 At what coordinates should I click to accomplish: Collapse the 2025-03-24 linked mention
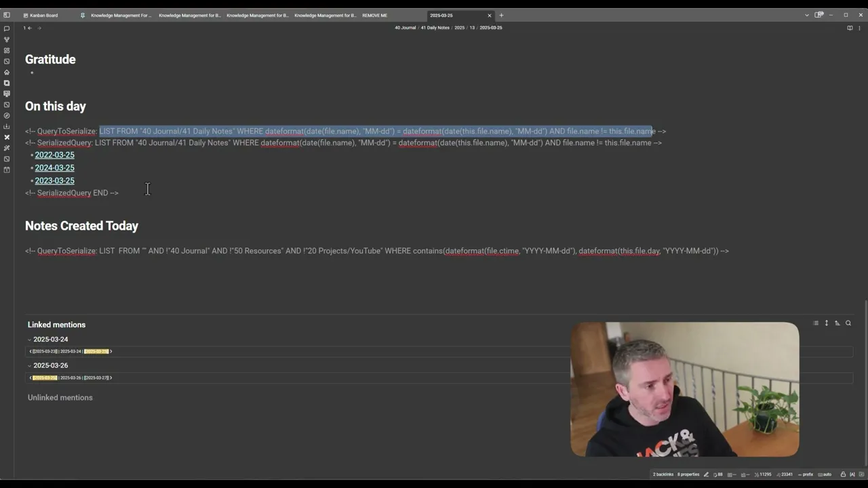point(29,340)
